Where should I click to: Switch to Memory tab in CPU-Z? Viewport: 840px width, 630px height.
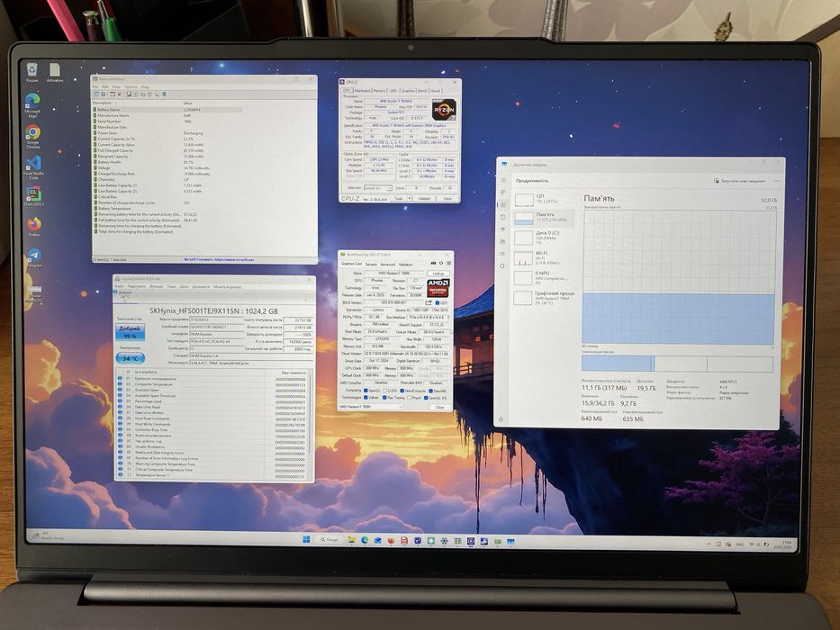click(379, 91)
